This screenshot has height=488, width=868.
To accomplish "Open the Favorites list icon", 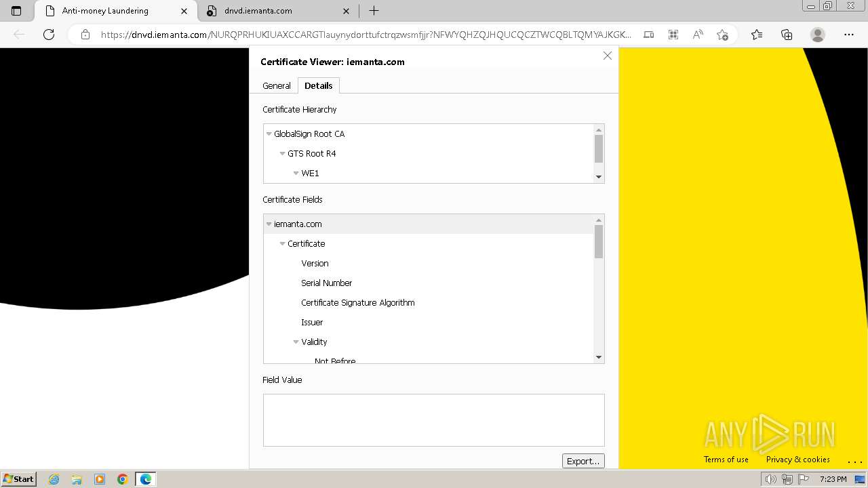I will click(757, 35).
